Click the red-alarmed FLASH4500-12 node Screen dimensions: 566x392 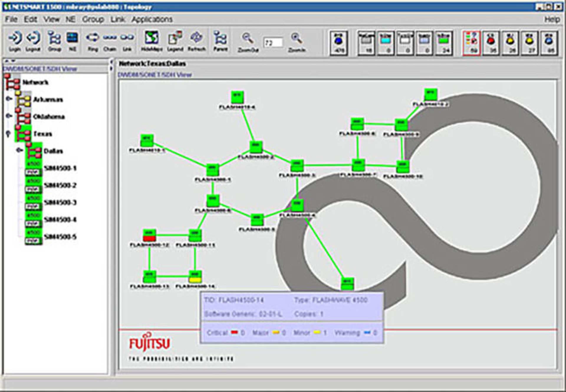pos(149,235)
